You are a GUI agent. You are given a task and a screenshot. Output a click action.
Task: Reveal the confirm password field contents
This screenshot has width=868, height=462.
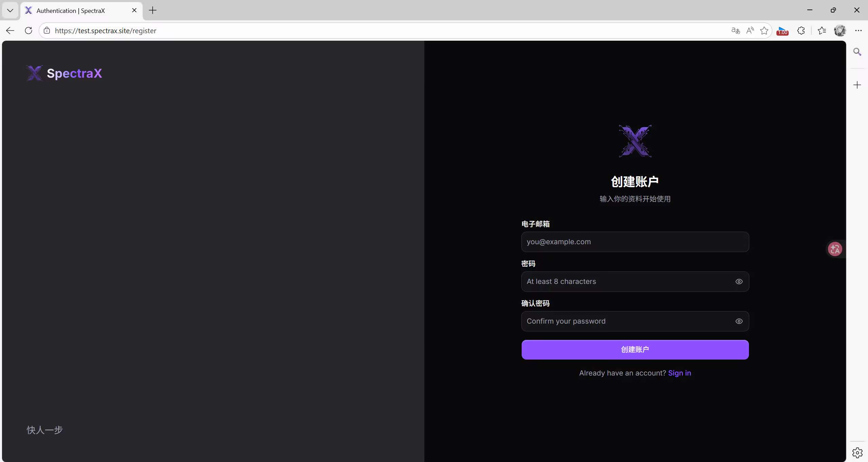[x=739, y=321]
